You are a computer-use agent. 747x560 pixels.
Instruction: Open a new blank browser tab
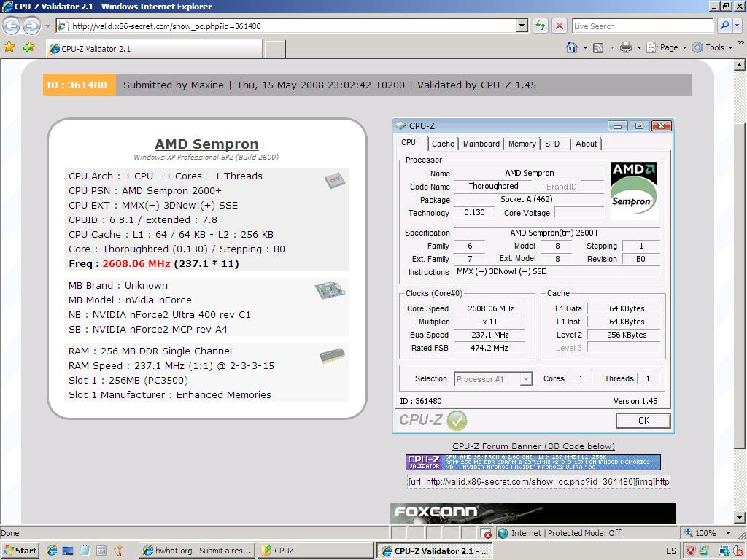coord(274,49)
